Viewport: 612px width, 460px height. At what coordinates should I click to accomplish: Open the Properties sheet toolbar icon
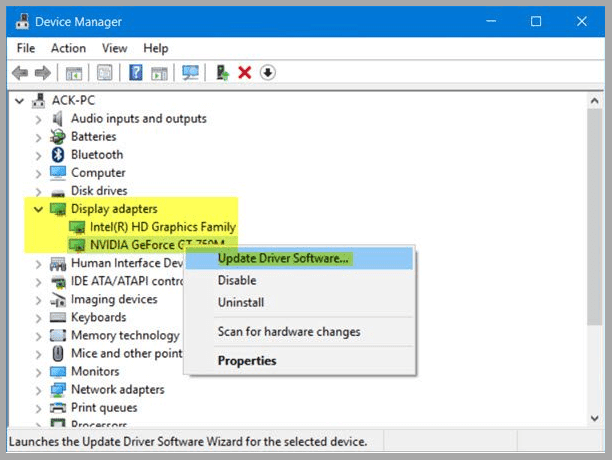click(x=104, y=73)
